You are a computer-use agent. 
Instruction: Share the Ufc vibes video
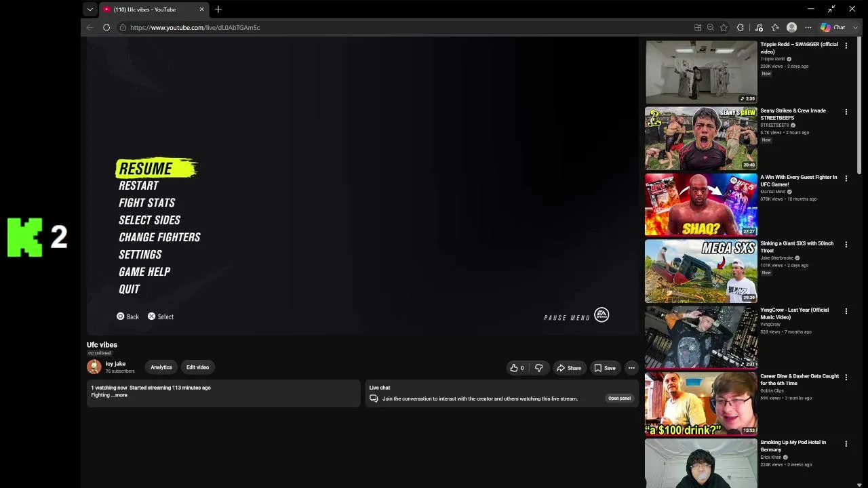pos(568,368)
